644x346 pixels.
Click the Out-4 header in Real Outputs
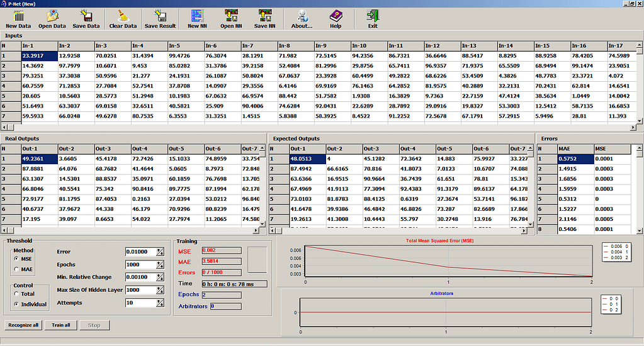click(x=149, y=148)
